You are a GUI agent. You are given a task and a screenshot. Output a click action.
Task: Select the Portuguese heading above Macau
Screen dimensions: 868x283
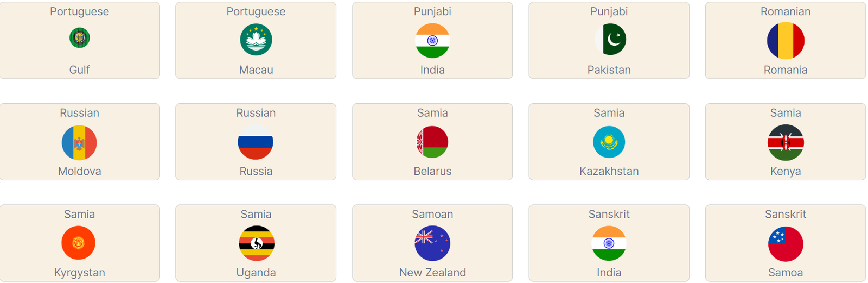pos(256,11)
